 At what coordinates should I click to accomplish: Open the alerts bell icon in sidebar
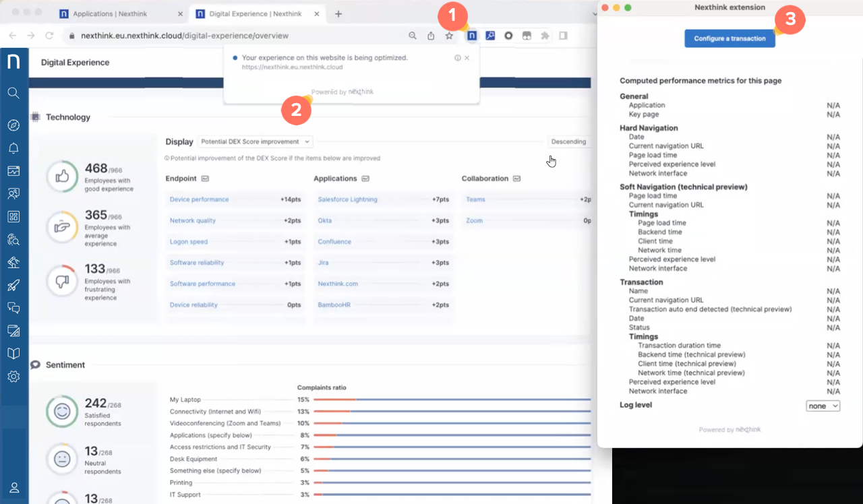tap(13, 148)
